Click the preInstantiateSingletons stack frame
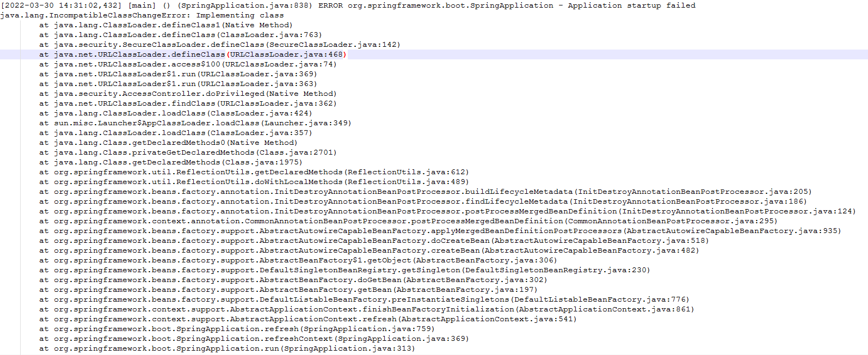868x355 pixels. click(x=364, y=299)
